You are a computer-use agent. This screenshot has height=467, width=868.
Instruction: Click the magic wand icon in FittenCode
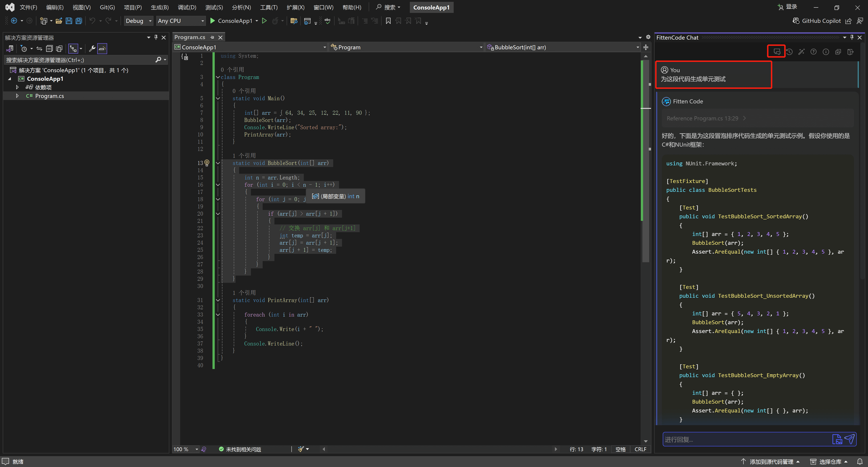(801, 52)
